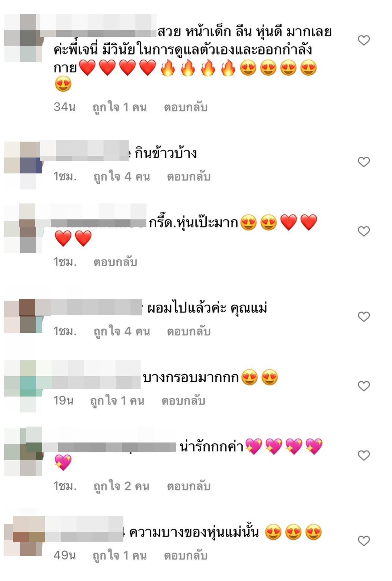The image size is (392, 581).
Task: Reply to the กินข้าวบ้าง comment
Action: point(189,177)
